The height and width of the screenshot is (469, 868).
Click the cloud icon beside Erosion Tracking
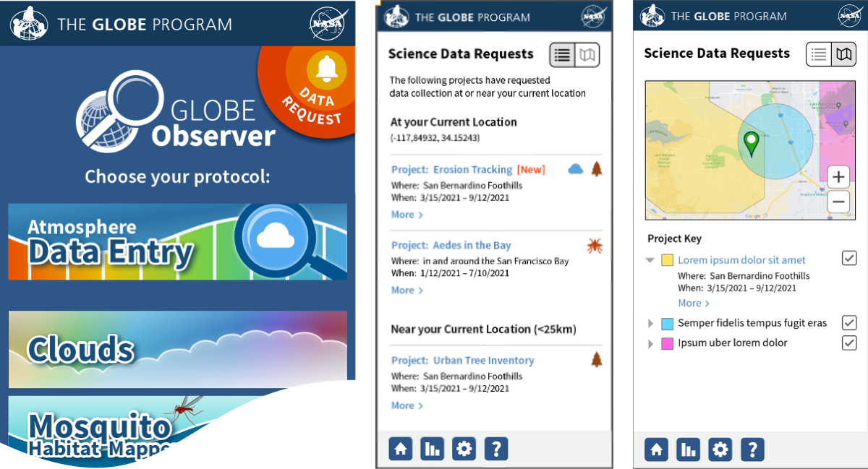coord(576,168)
